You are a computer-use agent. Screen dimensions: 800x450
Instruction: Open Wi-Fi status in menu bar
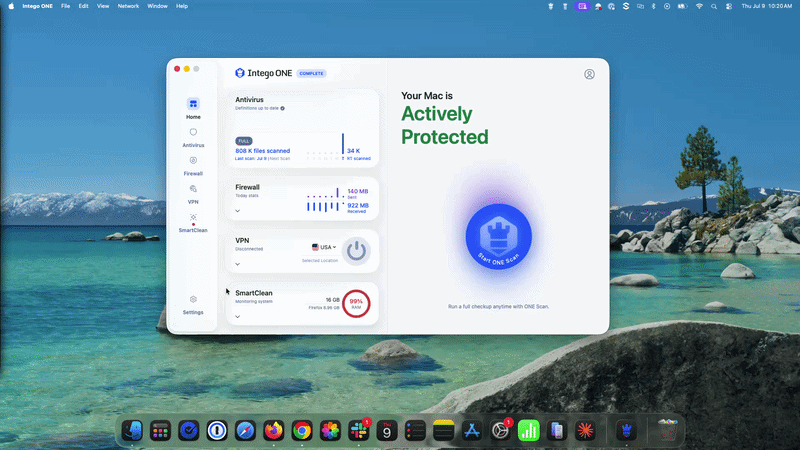(699, 6)
